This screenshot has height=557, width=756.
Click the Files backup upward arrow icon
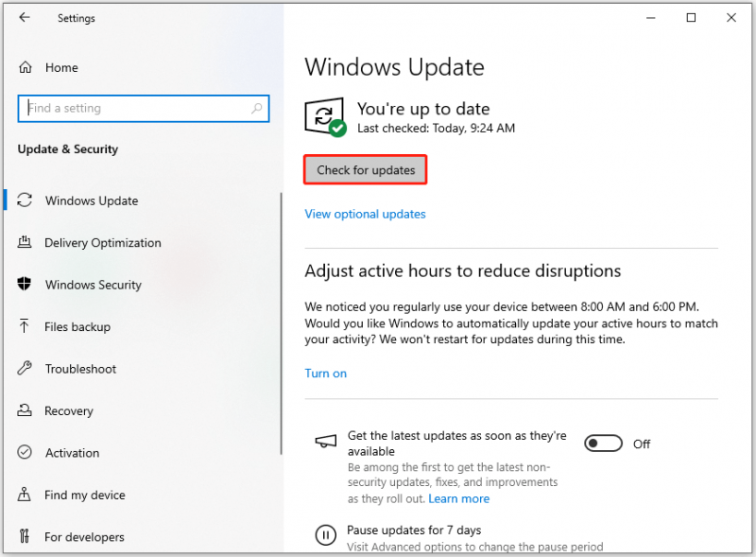pyautogui.click(x=25, y=326)
